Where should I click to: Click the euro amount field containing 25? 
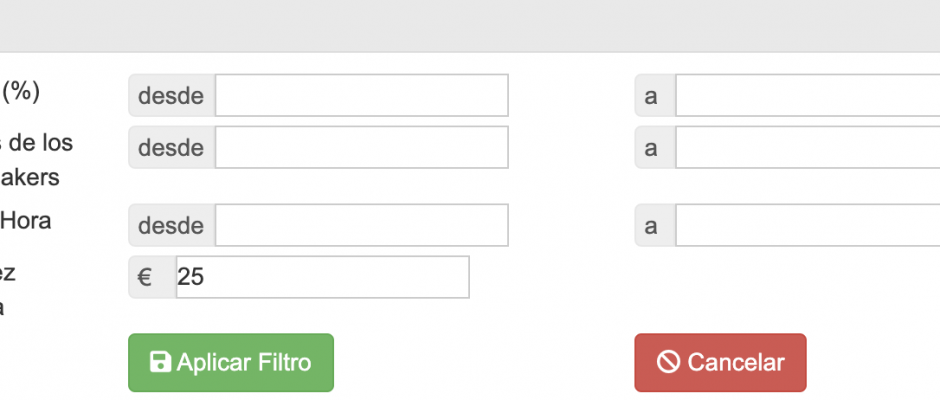[x=322, y=277]
